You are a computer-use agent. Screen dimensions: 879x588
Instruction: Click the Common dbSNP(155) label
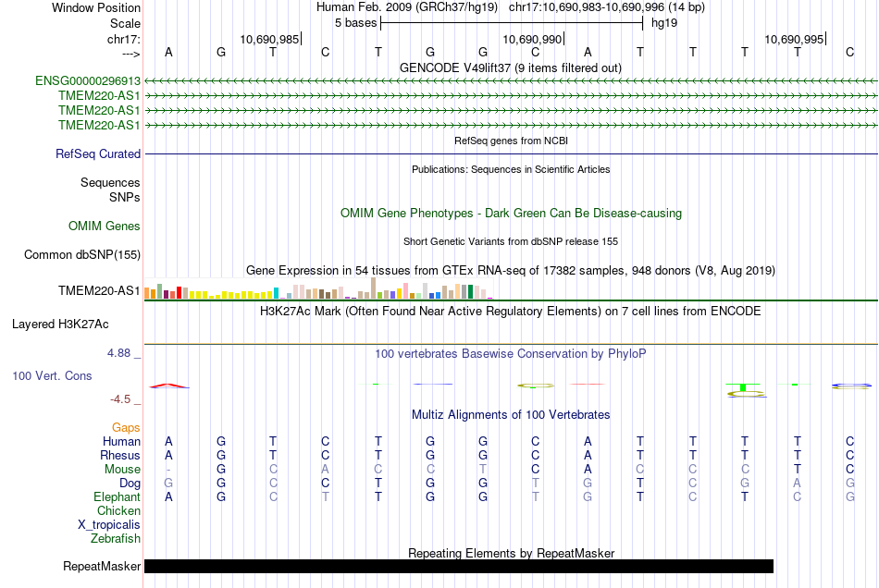click(82, 255)
